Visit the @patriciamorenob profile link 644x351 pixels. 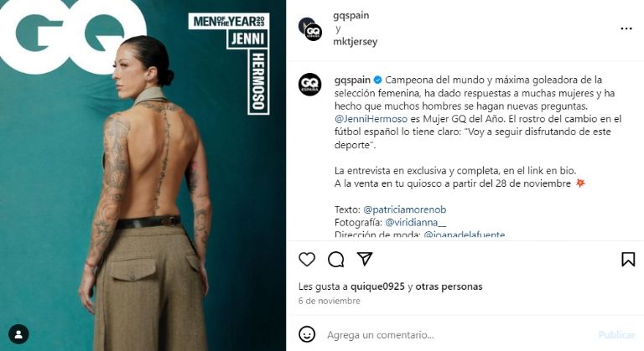tap(404, 209)
